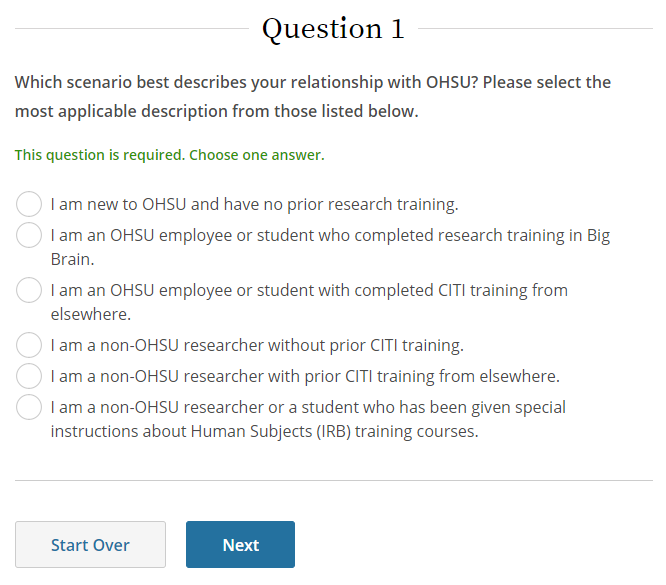Click the 'Question 1' heading

pyautogui.click(x=333, y=29)
